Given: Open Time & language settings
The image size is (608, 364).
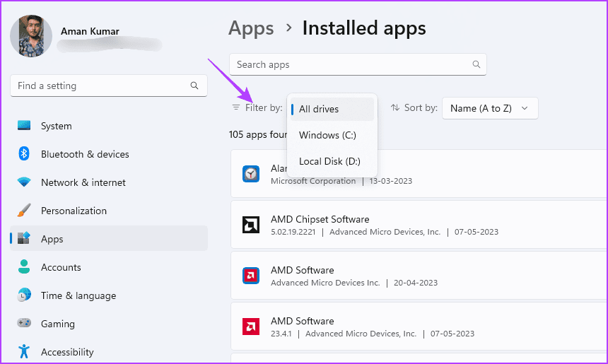Looking at the screenshot, I should coord(109,295).
